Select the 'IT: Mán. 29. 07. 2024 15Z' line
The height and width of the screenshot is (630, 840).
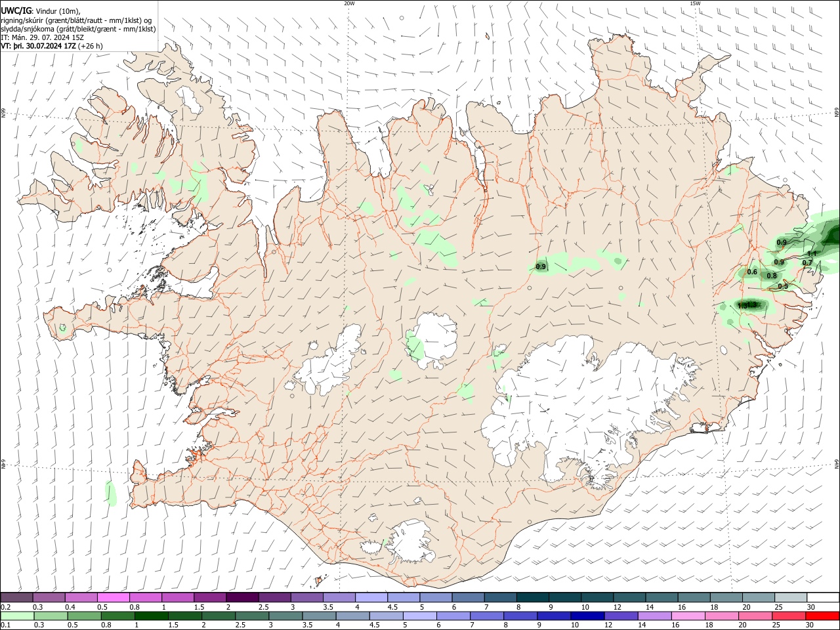[x=43, y=37]
